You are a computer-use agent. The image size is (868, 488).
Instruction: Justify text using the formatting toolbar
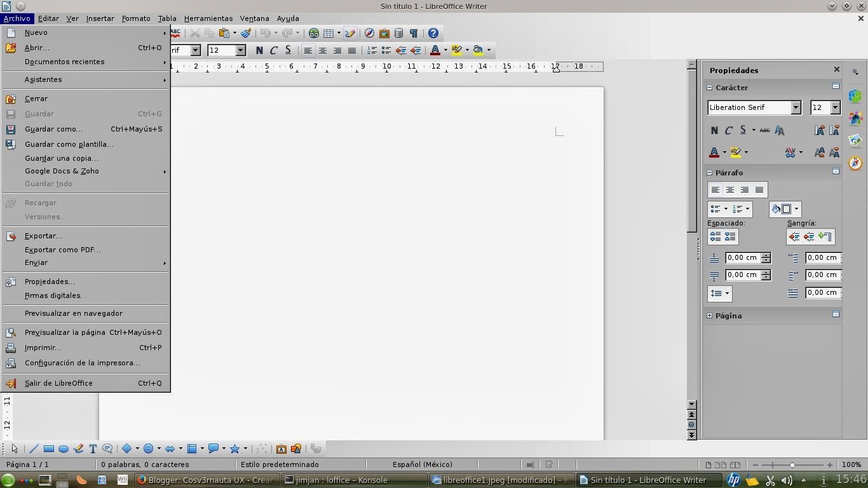point(351,50)
